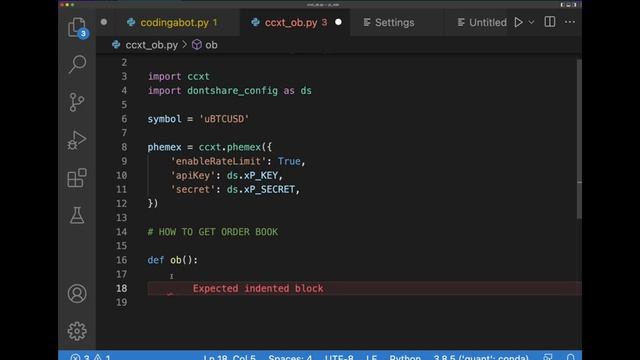640x360 pixels.
Task: Open the Explorer view in activity bar
Action: [x=77, y=27]
